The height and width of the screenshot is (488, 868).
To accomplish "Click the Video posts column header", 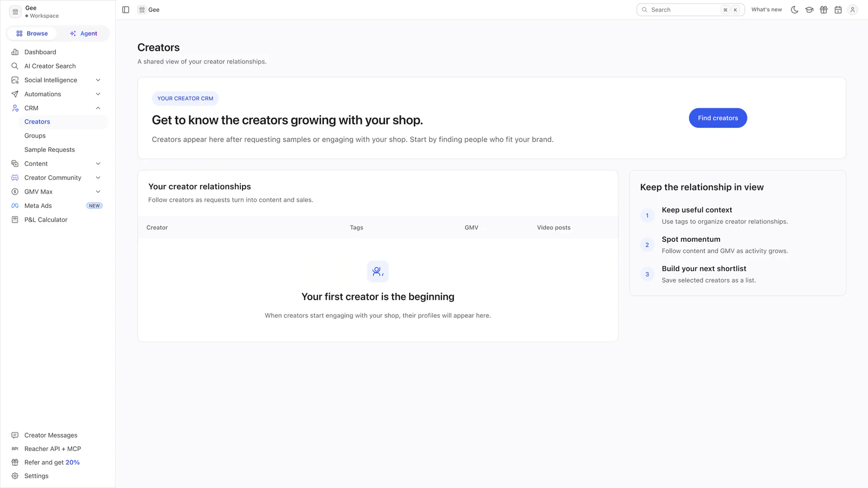I will click(x=554, y=228).
